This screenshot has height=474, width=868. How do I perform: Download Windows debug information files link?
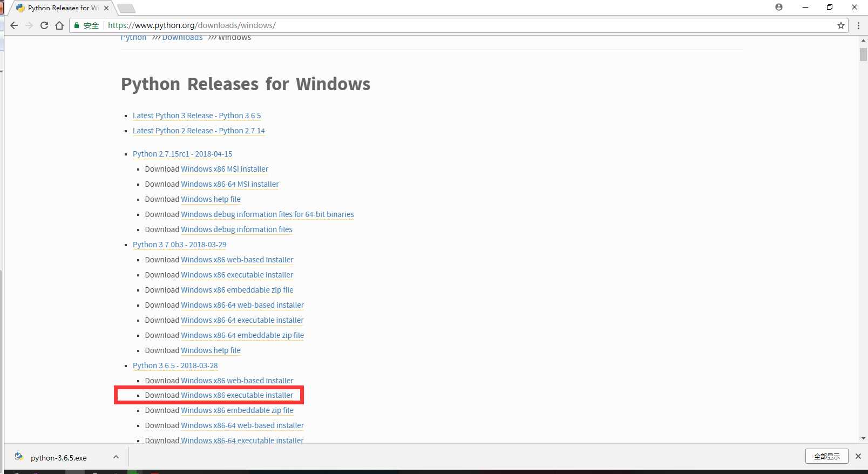tap(236, 229)
